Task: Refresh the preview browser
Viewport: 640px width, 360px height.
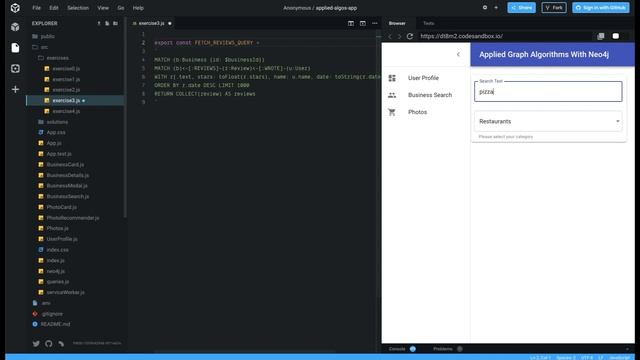Action: (410, 36)
